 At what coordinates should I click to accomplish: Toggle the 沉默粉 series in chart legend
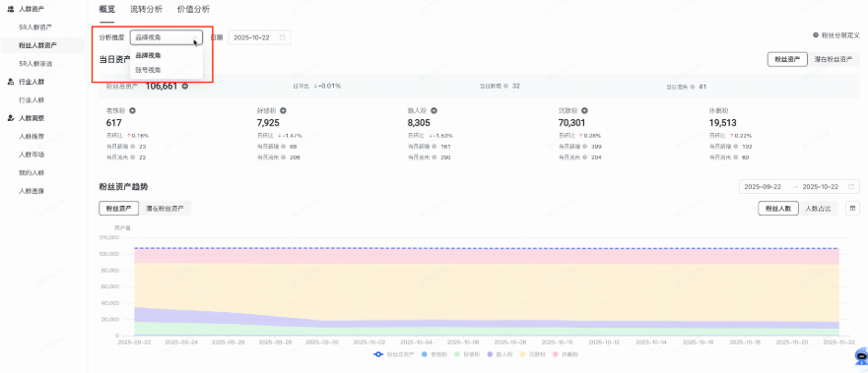pyautogui.click(x=533, y=353)
